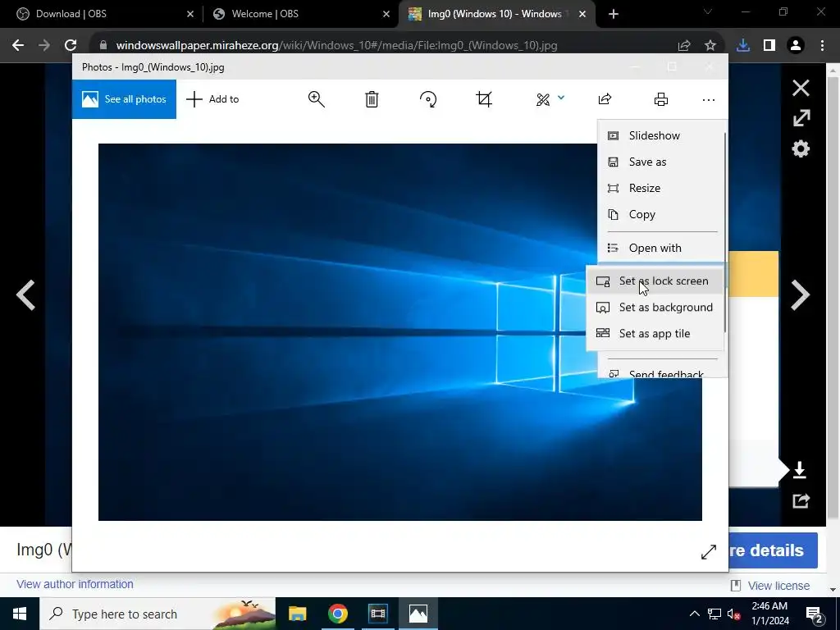Viewport: 840px width, 630px height.
Task: Select Save as menu entry
Action: point(661,162)
